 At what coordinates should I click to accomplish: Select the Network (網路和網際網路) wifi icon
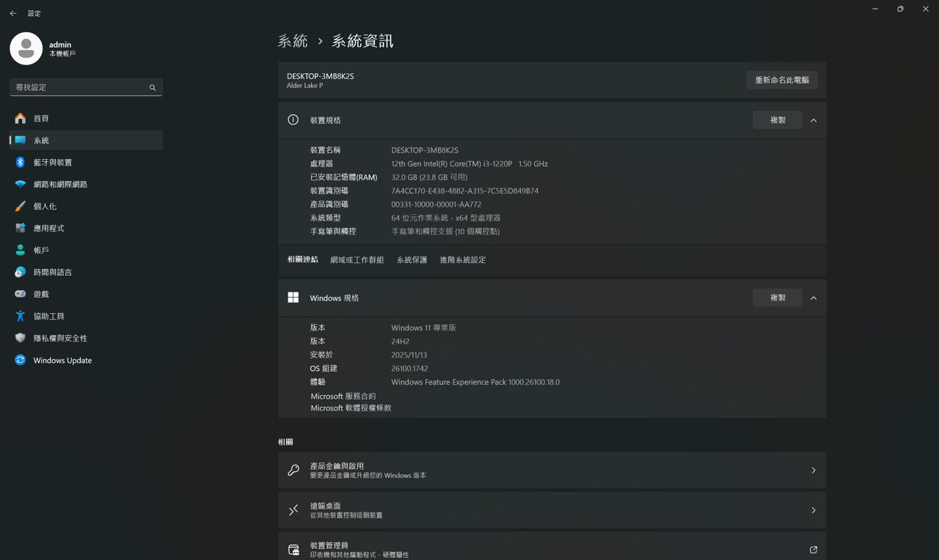(x=21, y=184)
